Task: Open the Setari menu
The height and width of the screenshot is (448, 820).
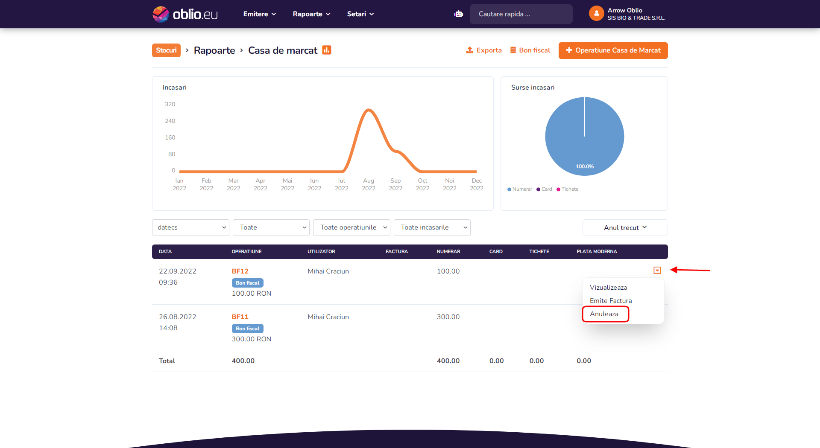Action: click(x=360, y=14)
